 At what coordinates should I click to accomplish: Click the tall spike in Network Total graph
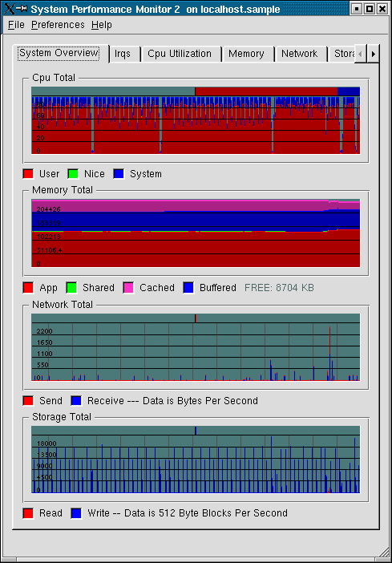pos(329,352)
